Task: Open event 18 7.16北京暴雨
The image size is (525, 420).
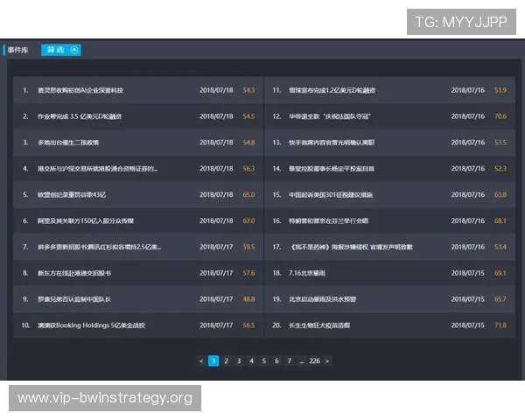Action: (307, 273)
